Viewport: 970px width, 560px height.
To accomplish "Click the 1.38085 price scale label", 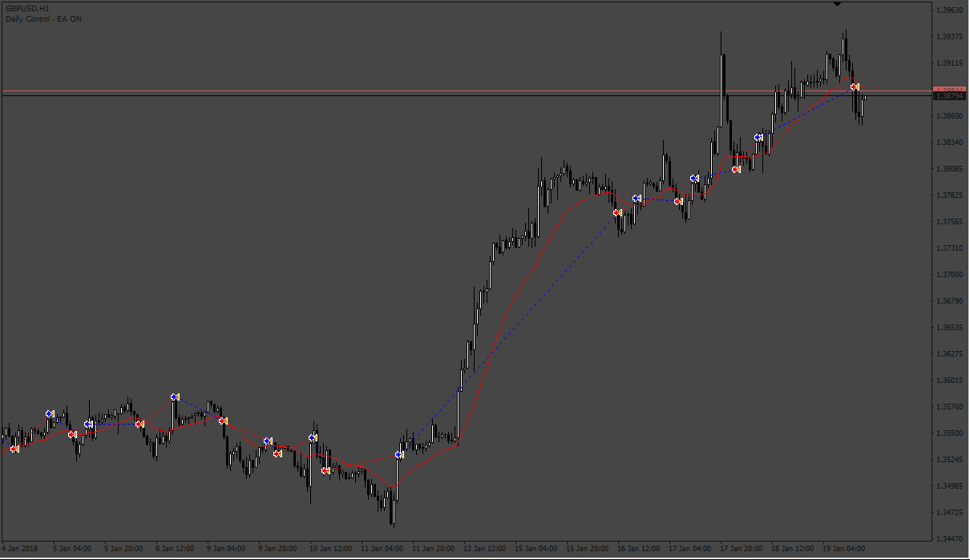I will tap(951, 169).
